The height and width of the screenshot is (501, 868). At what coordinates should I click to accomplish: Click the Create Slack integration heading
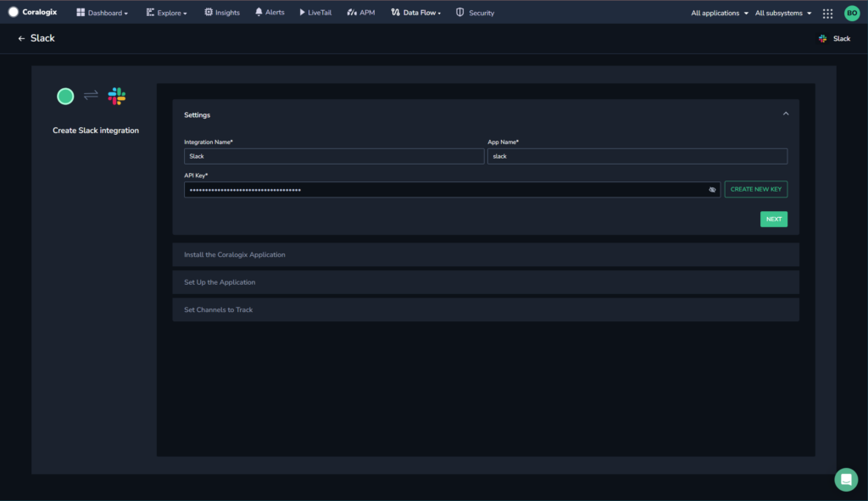pyautogui.click(x=96, y=131)
